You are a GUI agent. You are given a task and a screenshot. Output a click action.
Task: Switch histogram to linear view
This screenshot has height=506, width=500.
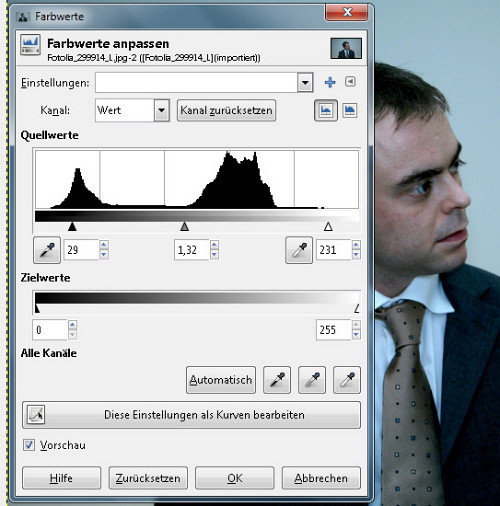click(326, 110)
